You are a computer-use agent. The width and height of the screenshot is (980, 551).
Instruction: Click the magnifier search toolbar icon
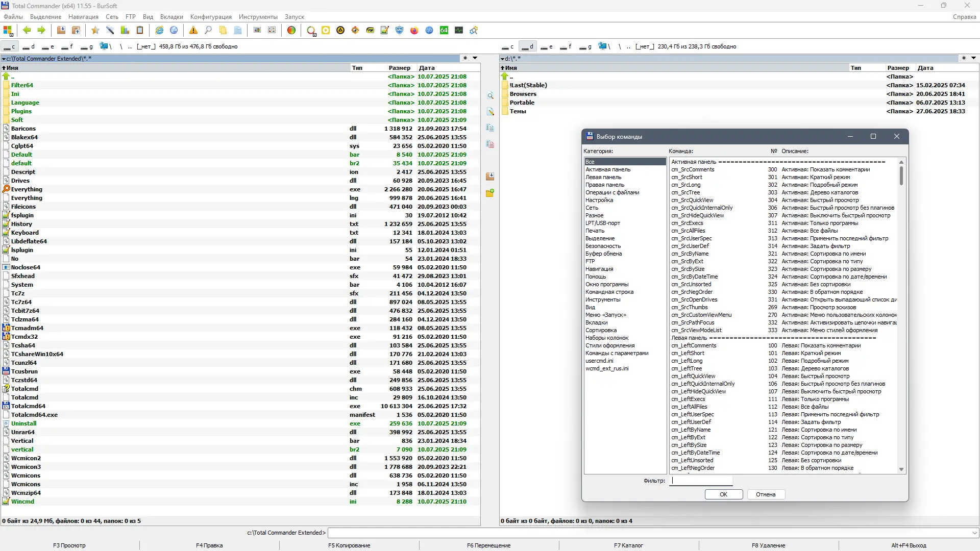tap(208, 31)
